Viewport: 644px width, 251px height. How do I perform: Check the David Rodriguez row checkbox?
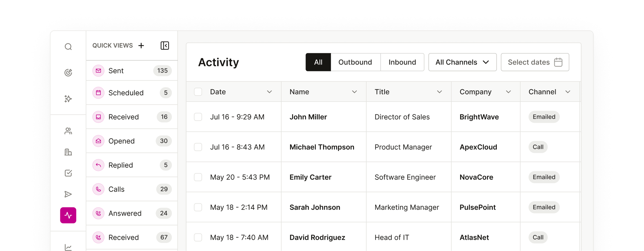click(198, 238)
